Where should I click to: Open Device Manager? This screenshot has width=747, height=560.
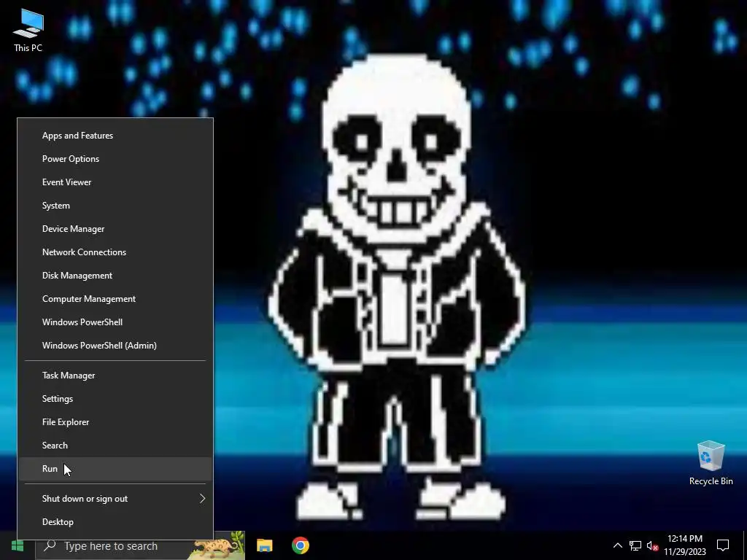pos(115,229)
